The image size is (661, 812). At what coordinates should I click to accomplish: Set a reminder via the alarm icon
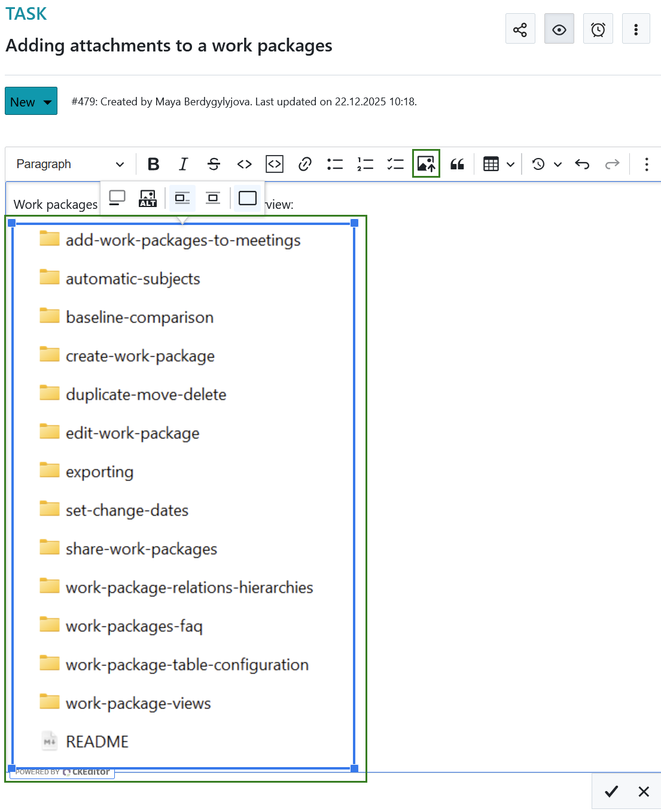598,28
